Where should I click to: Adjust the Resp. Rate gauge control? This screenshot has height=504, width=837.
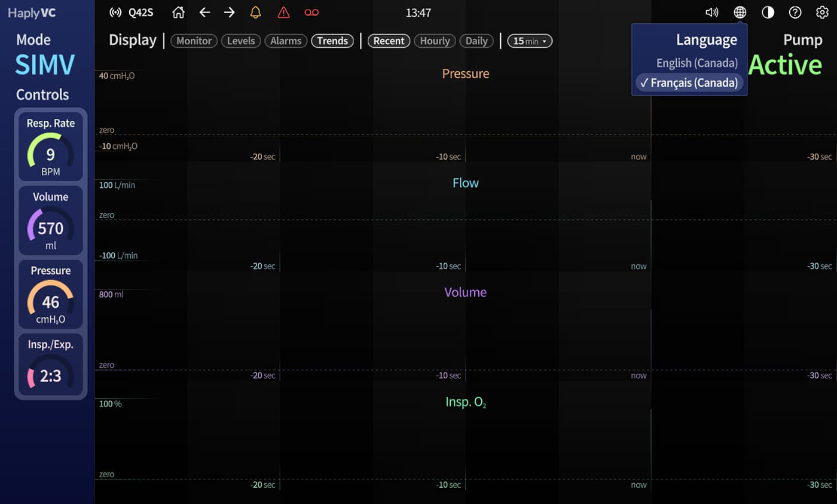(50, 155)
